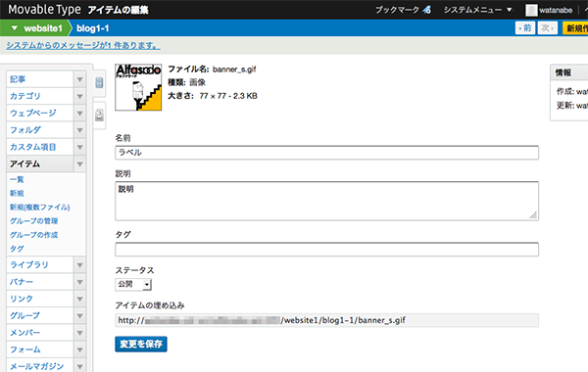Grab the 説明 textarea resize handle
Image resolution: width=588 pixels, height=372 pixels.
(533, 215)
